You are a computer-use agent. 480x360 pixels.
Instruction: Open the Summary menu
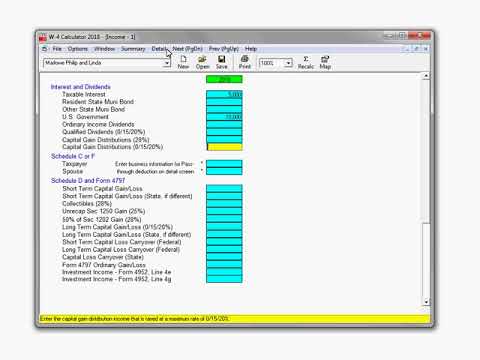133,49
